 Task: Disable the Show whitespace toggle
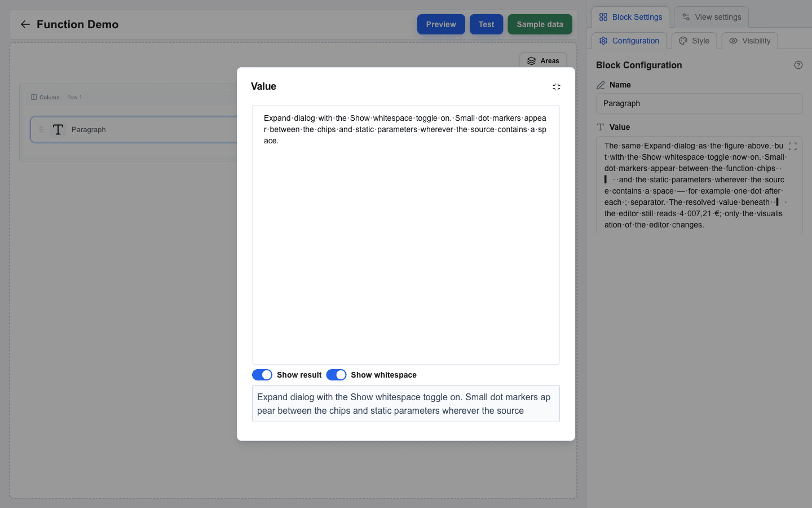coord(336,375)
